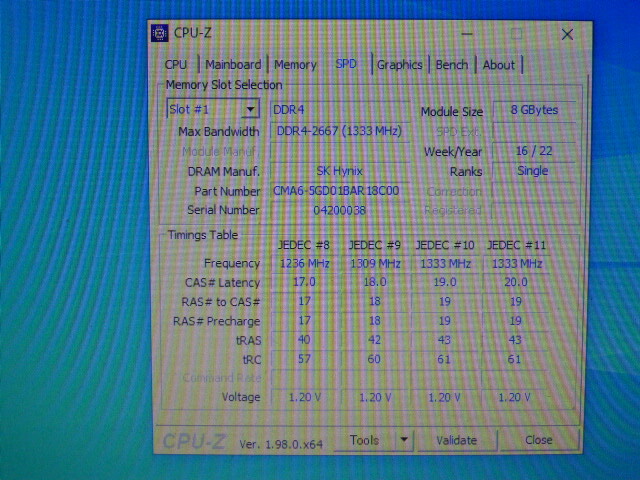This screenshot has width=640, height=480.
Task: Click the JEDEC #10 column header
Action: [x=445, y=245]
